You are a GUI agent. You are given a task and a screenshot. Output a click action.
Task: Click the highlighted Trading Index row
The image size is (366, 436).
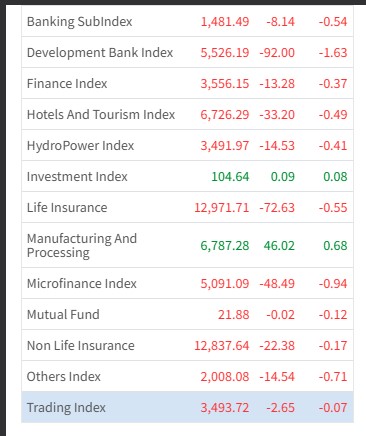pos(187,407)
